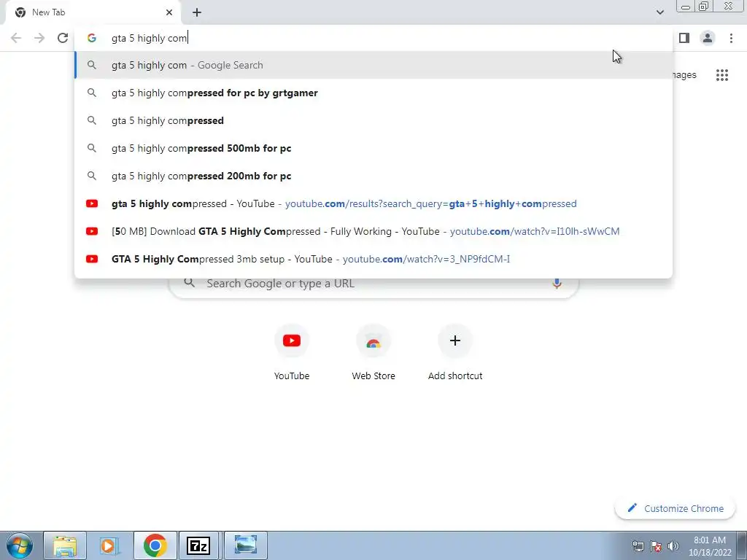Open the tab search chevron
The width and height of the screenshot is (747, 560).
pos(659,12)
